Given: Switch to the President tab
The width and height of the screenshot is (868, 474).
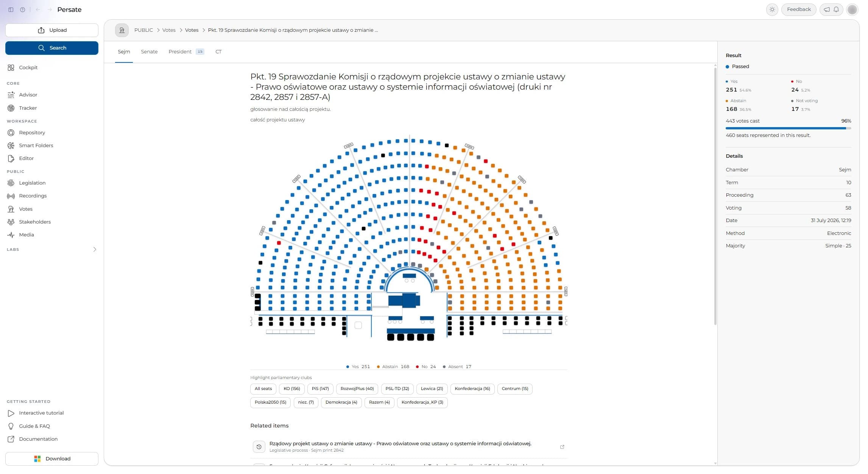Looking at the screenshot, I should click(x=186, y=52).
